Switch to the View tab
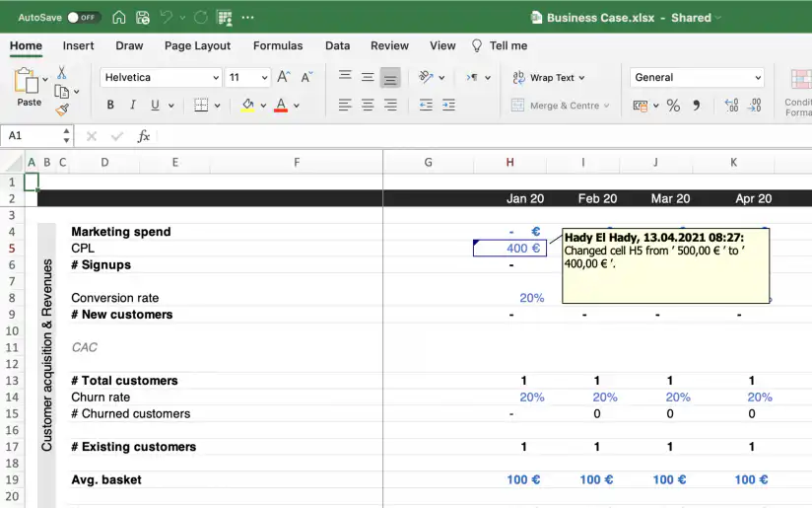The image size is (812, 508). [x=442, y=45]
